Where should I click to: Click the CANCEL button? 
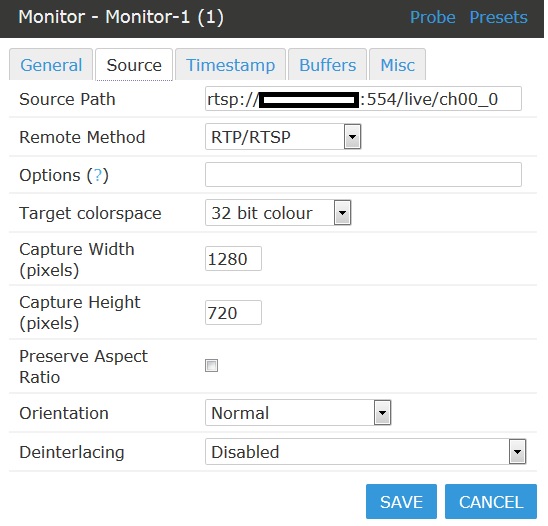coord(491,502)
